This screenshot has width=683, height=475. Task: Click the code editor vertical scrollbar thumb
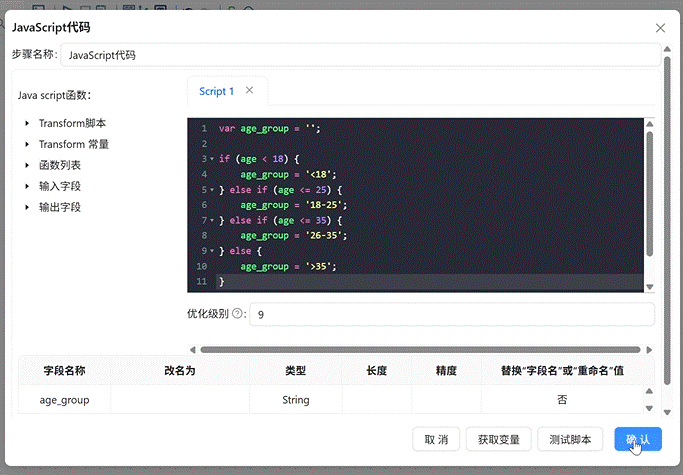point(649,194)
